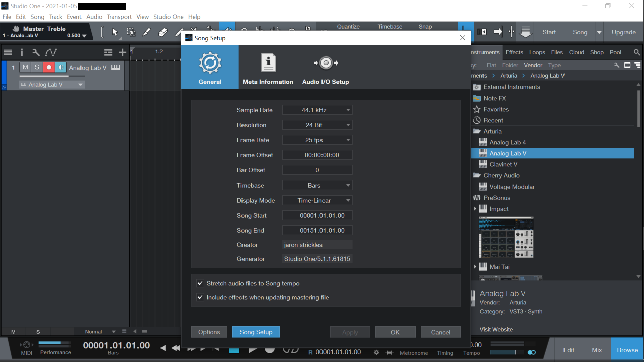
Task: Open the Frame Rate dropdown
Action: (317, 140)
